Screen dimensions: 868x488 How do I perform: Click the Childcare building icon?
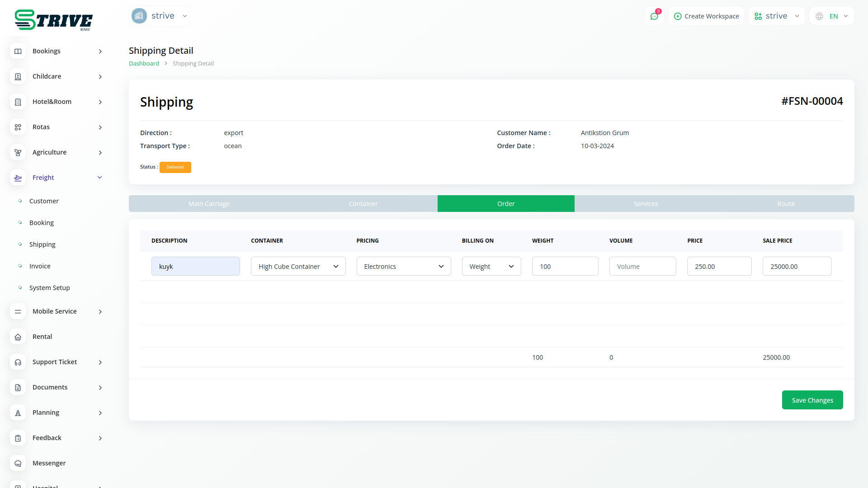(x=18, y=77)
